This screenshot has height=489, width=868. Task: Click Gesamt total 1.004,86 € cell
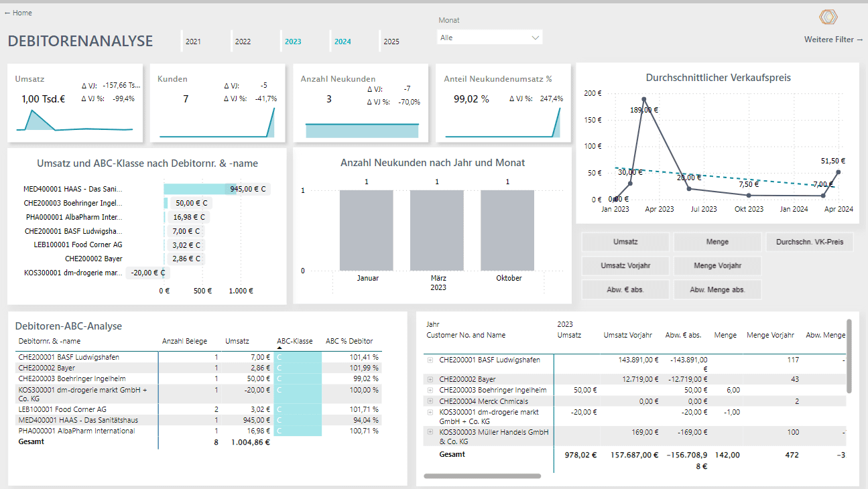(x=250, y=442)
